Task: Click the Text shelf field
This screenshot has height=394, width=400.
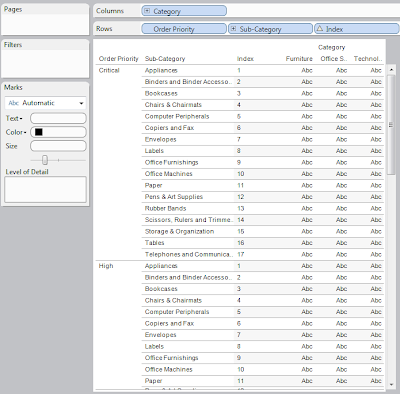Action: click(x=58, y=118)
